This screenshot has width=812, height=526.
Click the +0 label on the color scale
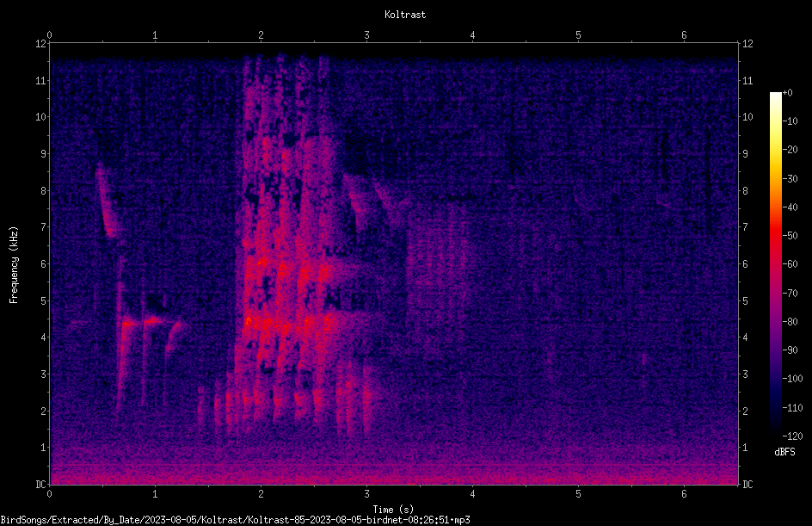pos(787,93)
